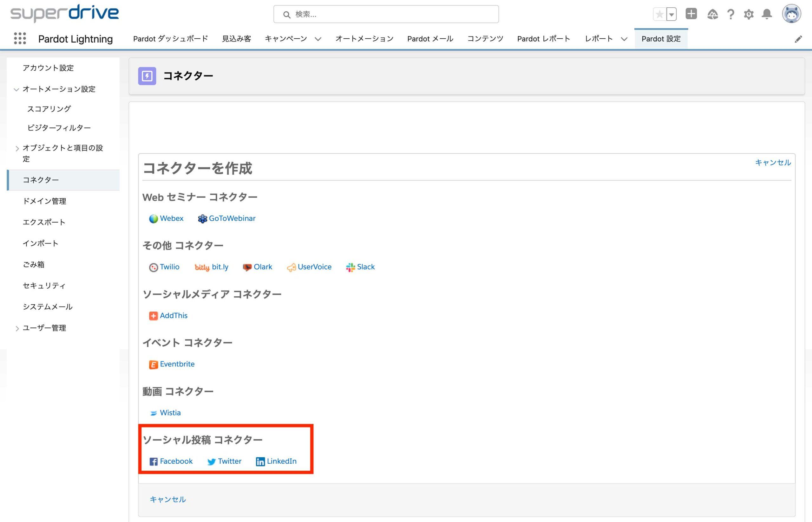The width and height of the screenshot is (812, 522).
Task: Open the Pardot レポート tab
Action: tap(543, 39)
